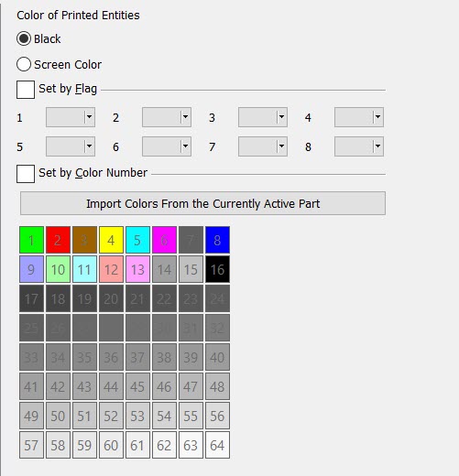This screenshot has height=476, width=459.
Task: Select grayscale swatch 40
Action: coord(217,357)
